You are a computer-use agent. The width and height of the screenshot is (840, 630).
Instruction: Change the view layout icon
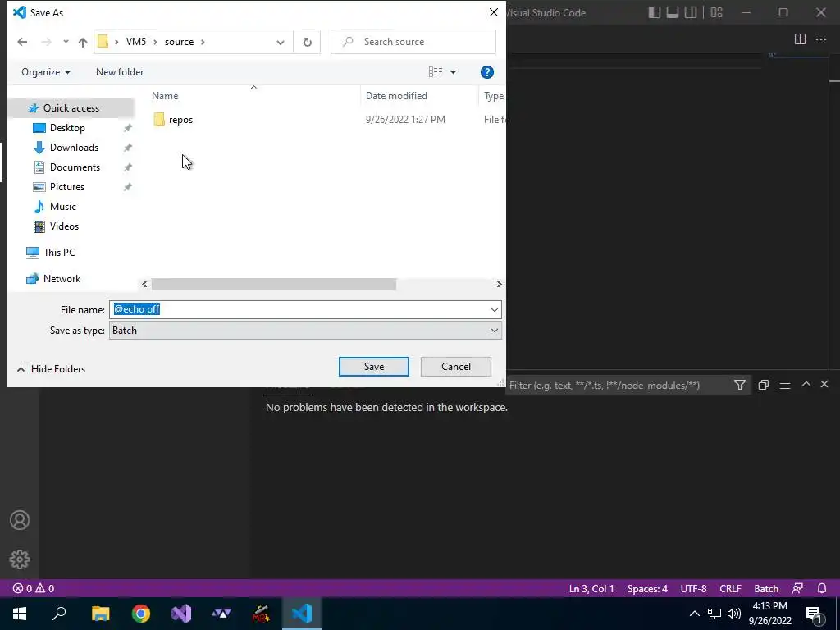[x=435, y=72]
